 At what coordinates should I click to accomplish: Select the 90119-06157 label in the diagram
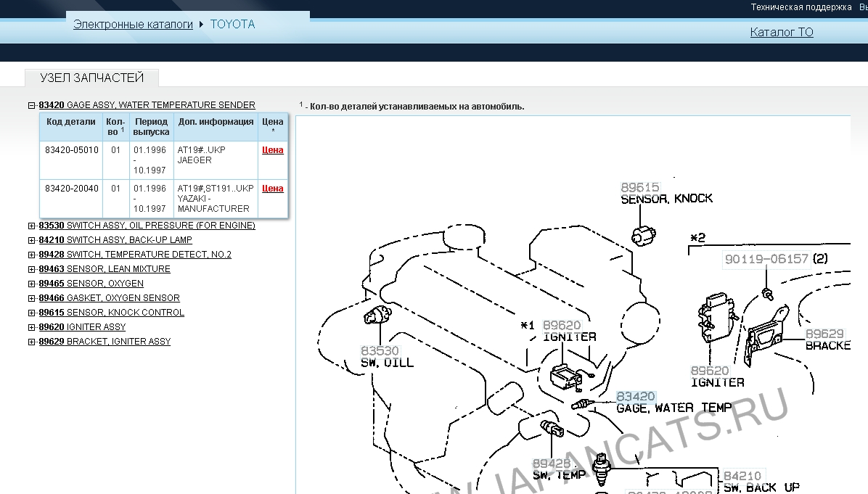(x=766, y=259)
